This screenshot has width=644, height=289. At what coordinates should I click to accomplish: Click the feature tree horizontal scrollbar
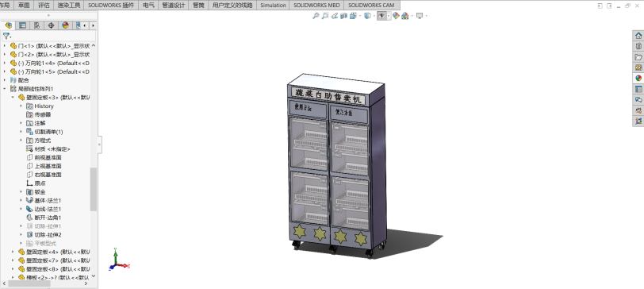[29, 283]
